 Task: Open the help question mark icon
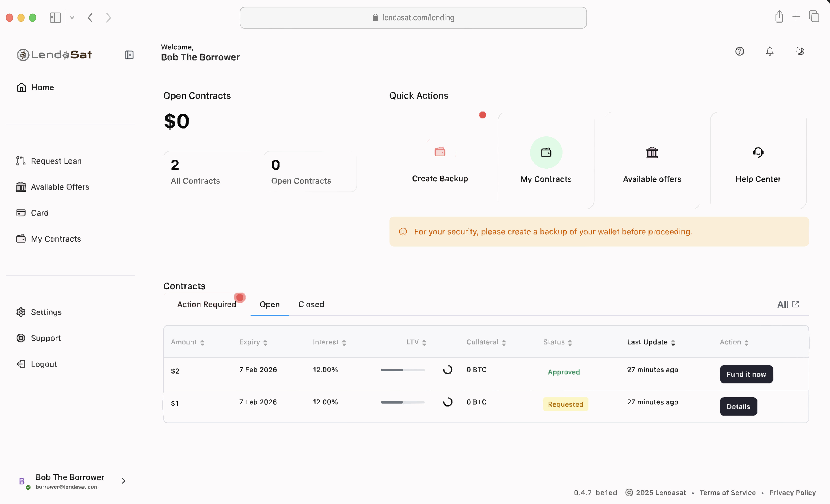click(x=740, y=51)
